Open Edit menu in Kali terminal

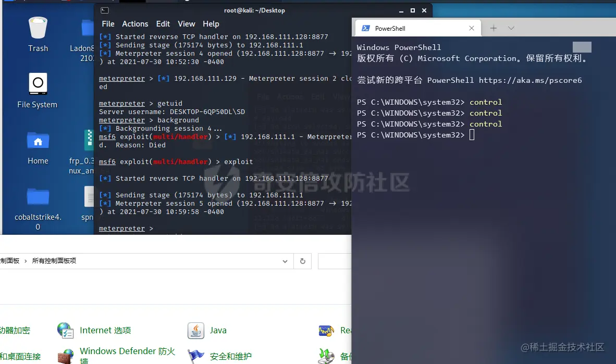(163, 24)
